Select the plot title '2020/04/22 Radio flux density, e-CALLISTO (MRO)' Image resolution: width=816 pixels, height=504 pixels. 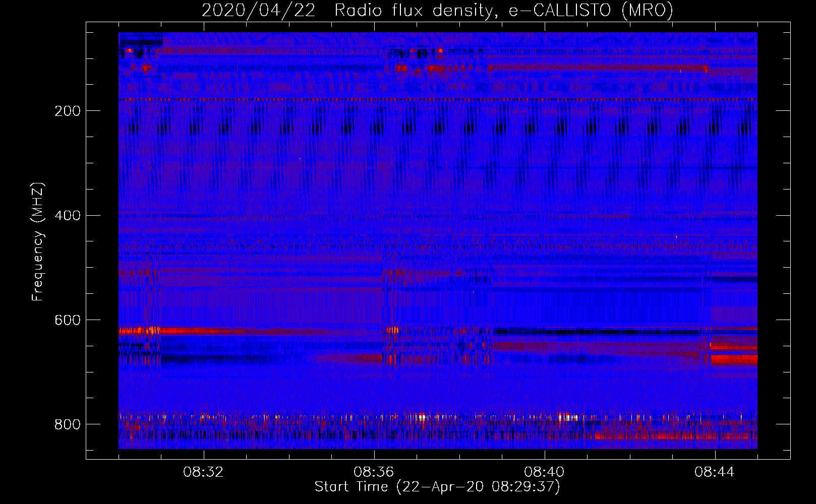click(437, 10)
